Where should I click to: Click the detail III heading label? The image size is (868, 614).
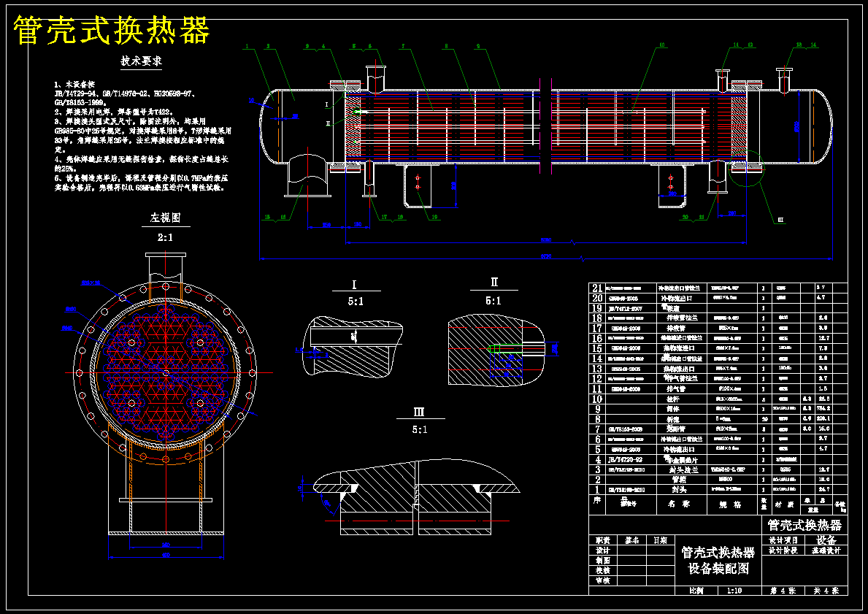click(x=419, y=412)
